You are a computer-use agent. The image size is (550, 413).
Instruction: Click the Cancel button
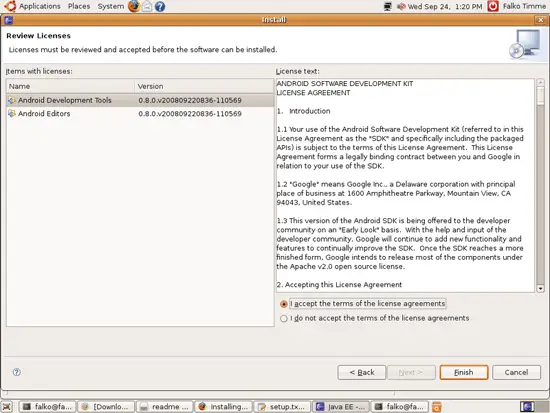pos(516,373)
